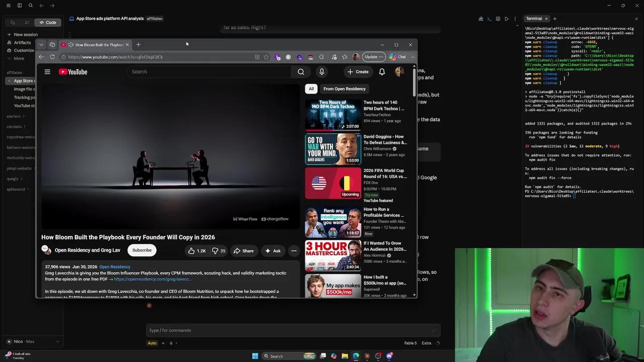
Task: Mute the tab via speaker icon
Action: tap(70, 45)
